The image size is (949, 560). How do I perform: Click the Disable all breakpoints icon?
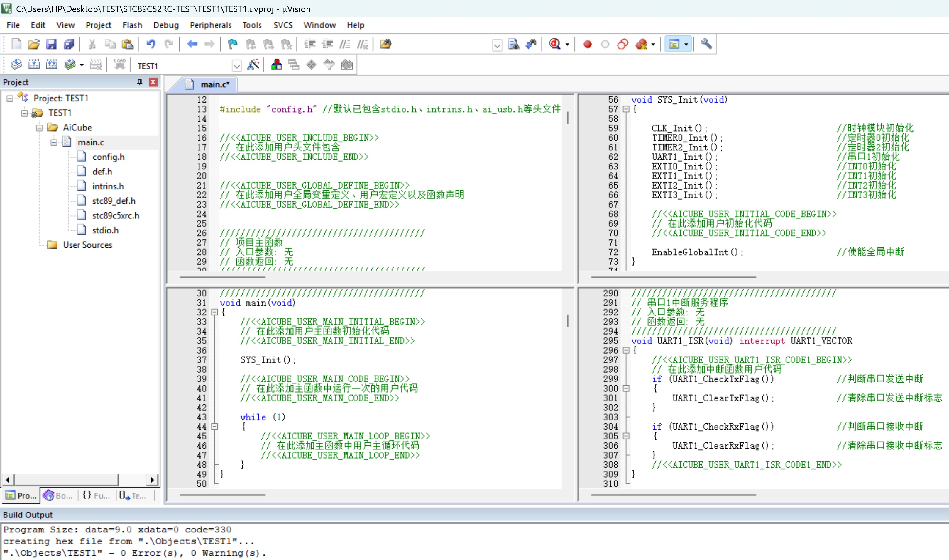(623, 44)
